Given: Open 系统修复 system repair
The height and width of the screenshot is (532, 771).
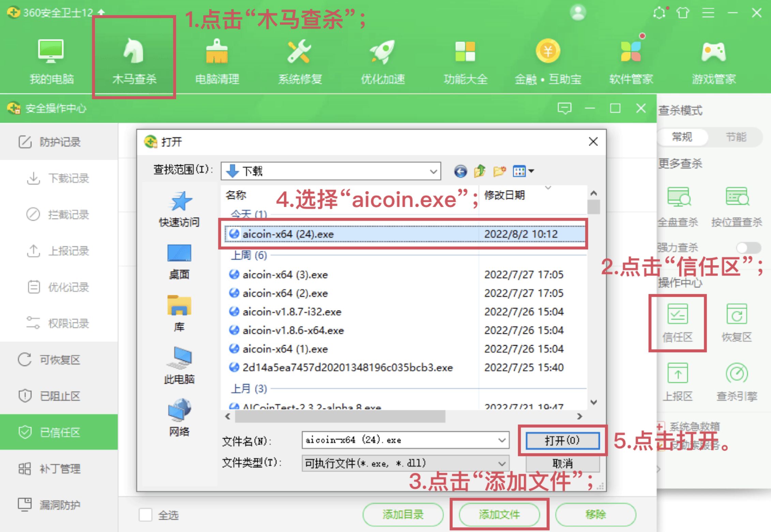Looking at the screenshot, I should (300, 61).
